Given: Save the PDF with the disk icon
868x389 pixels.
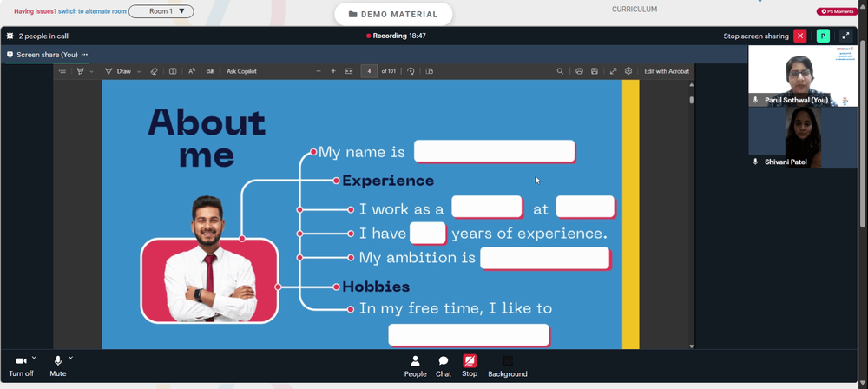Looking at the screenshot, I should (x=595, y=71).
